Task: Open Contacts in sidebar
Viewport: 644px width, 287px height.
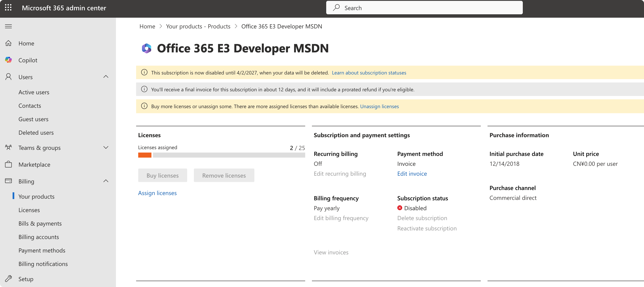Action: [x=30, y=106]
